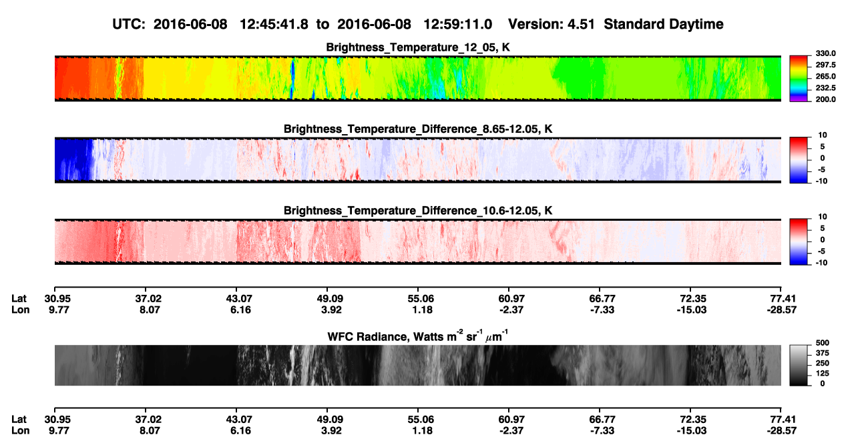
Task: Click the red-blue colorbar of the 10.6-12.05 panel
Action: (800, 242)
